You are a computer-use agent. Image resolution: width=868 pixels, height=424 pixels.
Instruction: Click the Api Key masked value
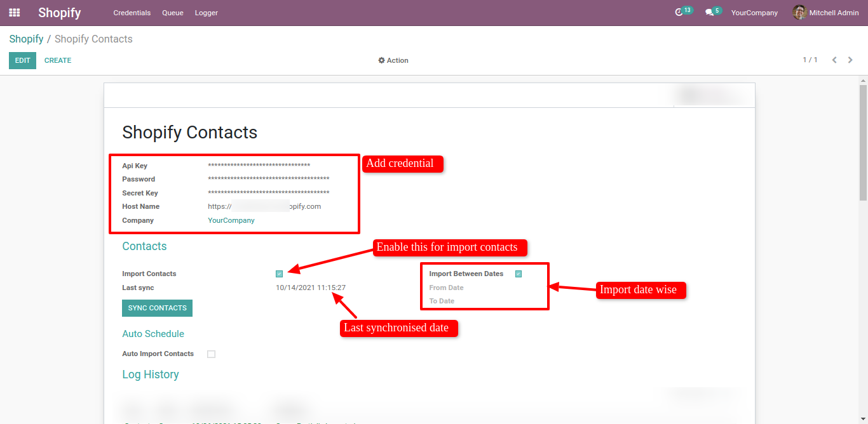pyautogui.click(x=259, y=166)
